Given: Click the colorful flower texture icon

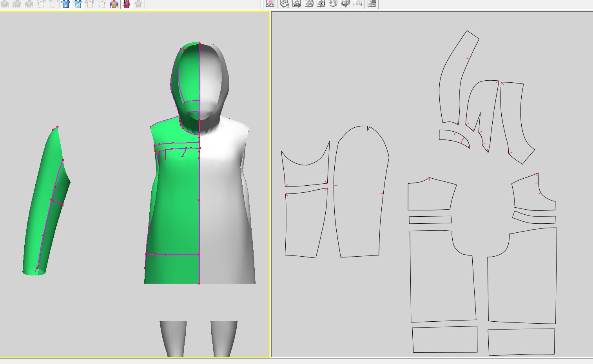Looking at the screenshot, I should pyautogui.click(x=270, y=4).
